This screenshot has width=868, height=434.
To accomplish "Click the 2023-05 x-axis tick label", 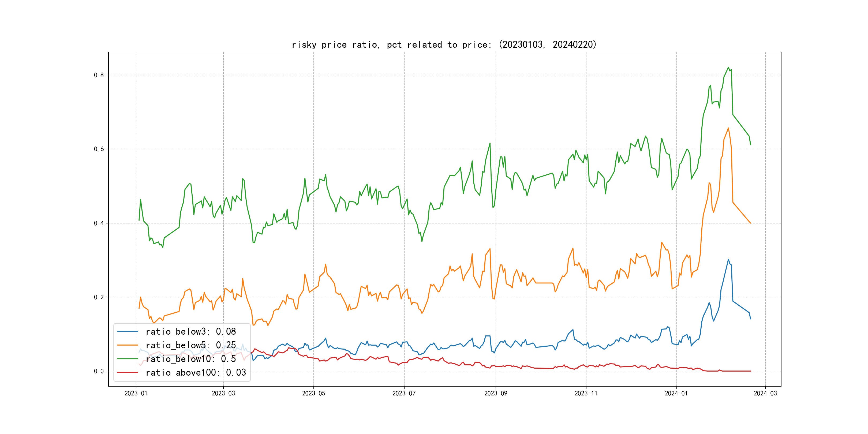I will point(313,393).
